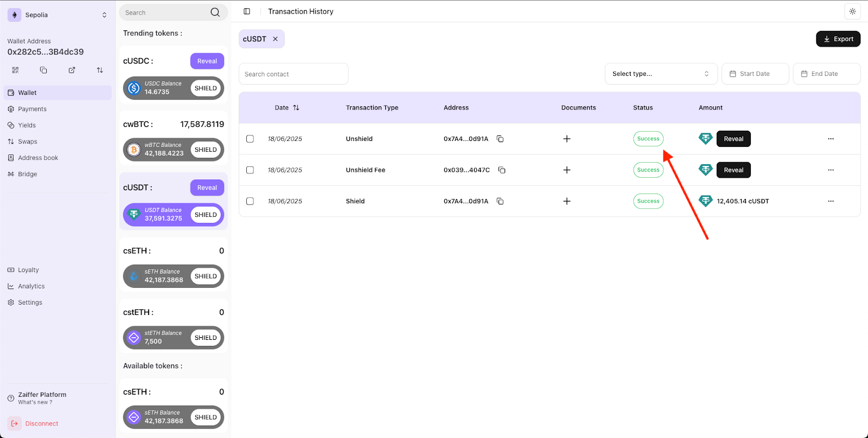Open the Select type dropdown
The image size is (868, 438).
click(661, 74)
